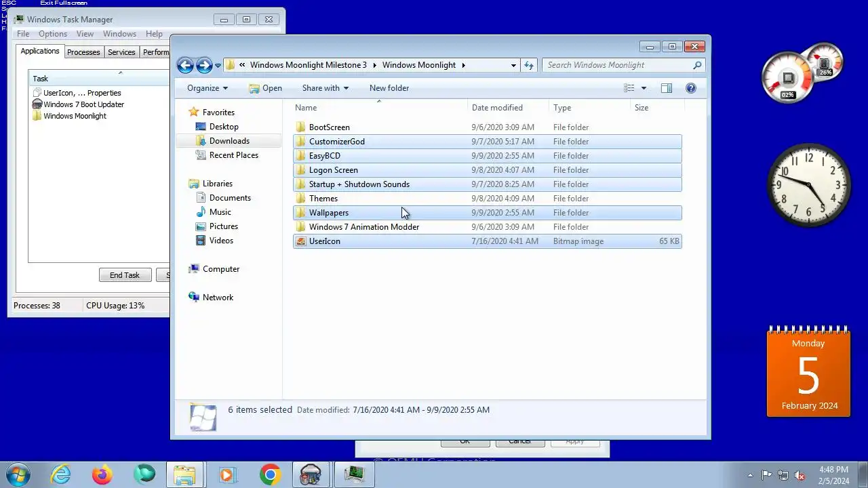Open the Pictures library
Screen dimensions: 868x488
224,226
